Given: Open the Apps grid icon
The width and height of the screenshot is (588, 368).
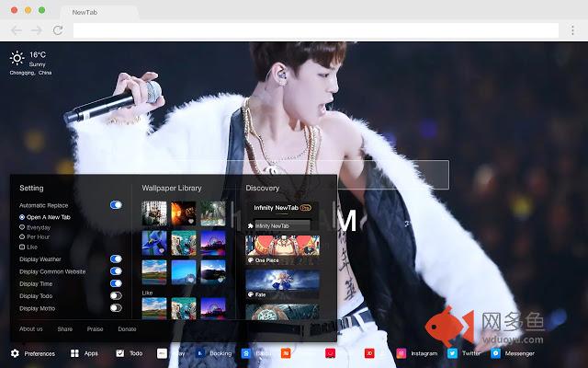Looking at the screenshot, I should [x=73, y=353].
